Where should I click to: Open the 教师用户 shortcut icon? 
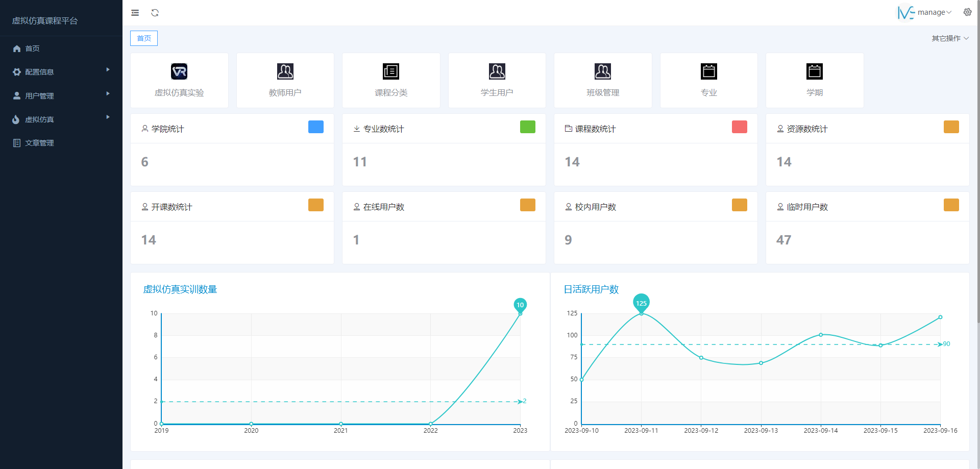point(285,71)
